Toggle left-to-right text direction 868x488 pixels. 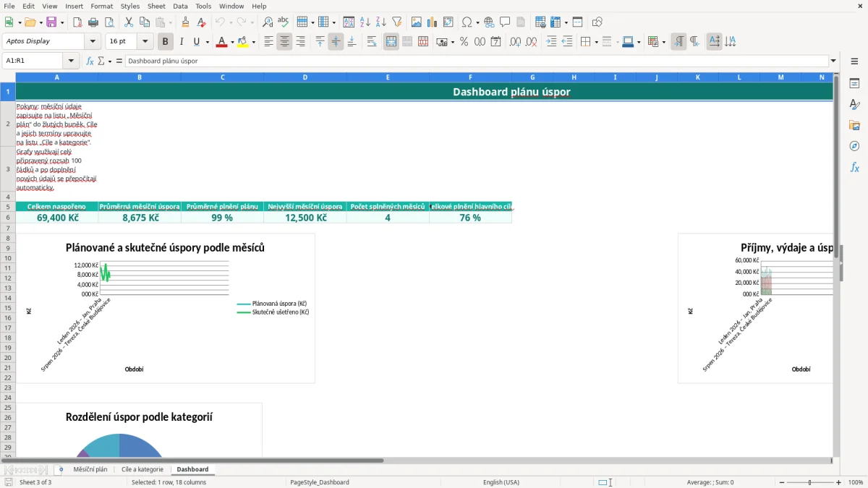(x=678, y=42)
